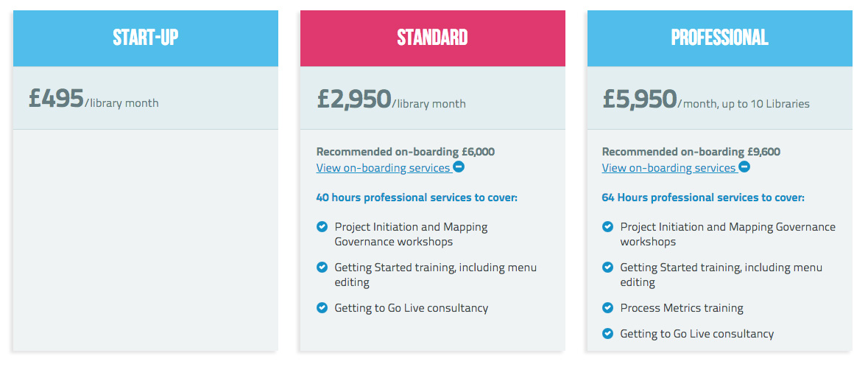Screen dimensions: 868x370
Task: Select the PROFESSIONAL plan header
Action: (719, 38)
